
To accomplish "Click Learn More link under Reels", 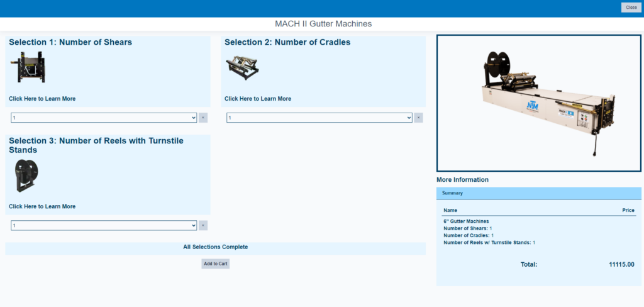I will tap(42, 206).
